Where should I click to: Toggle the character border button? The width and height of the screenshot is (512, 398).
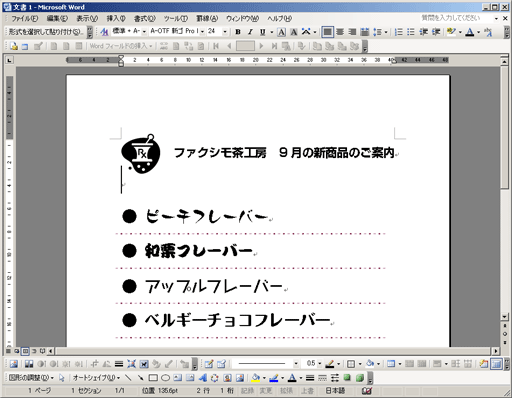click(282, 32)
